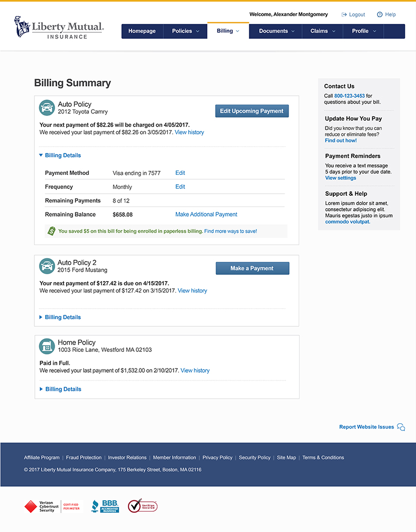Image resolution: width=416 pixels, height=532 pixels.
Task: Open Affiliate Program footer link
Action: [x=42, y=458]
